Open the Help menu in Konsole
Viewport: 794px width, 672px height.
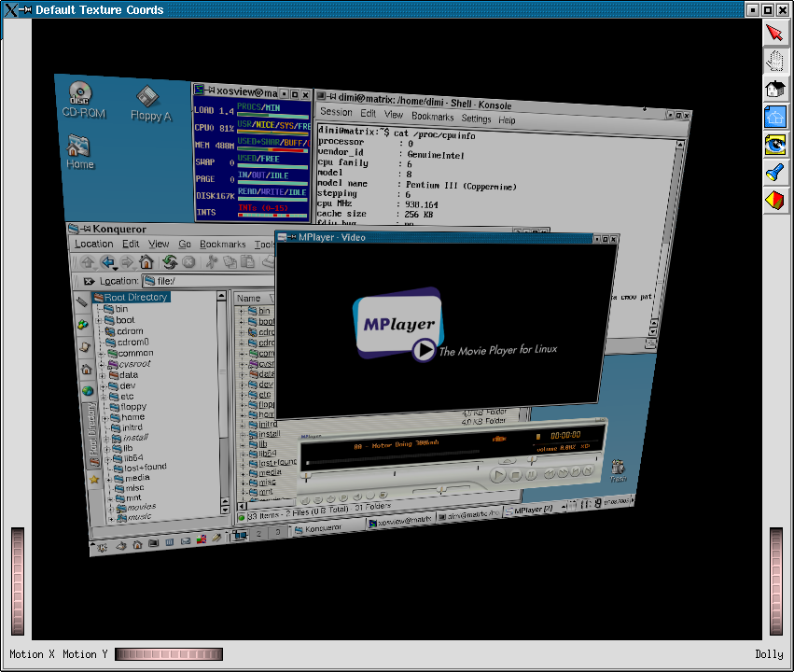(x=507, y=120)
